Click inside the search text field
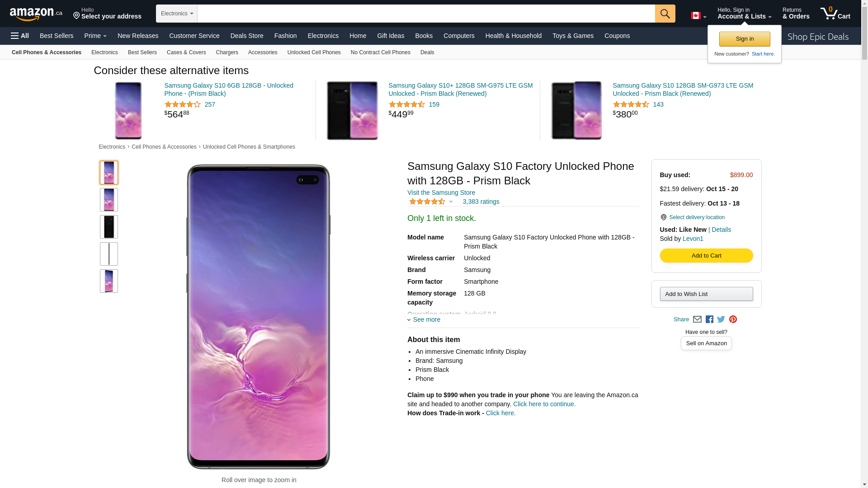The height and width of the screenshot is (488, 868). point(426,14)
